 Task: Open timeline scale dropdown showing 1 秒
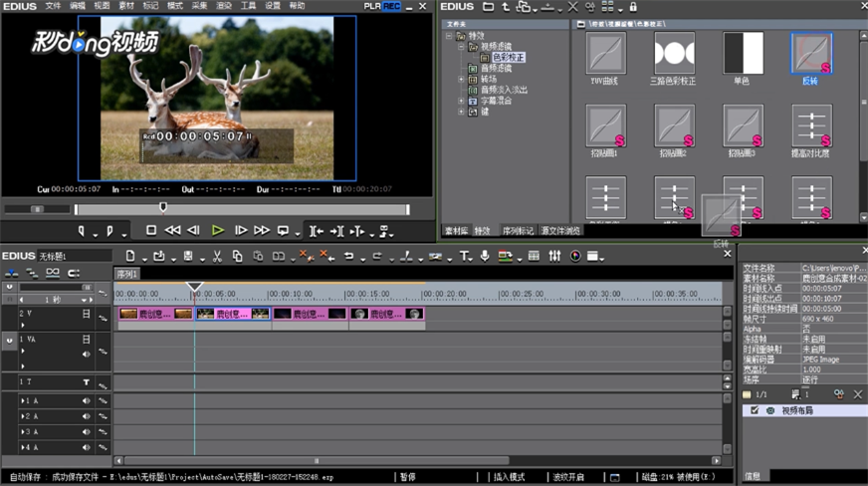click(x=85, y=300)
